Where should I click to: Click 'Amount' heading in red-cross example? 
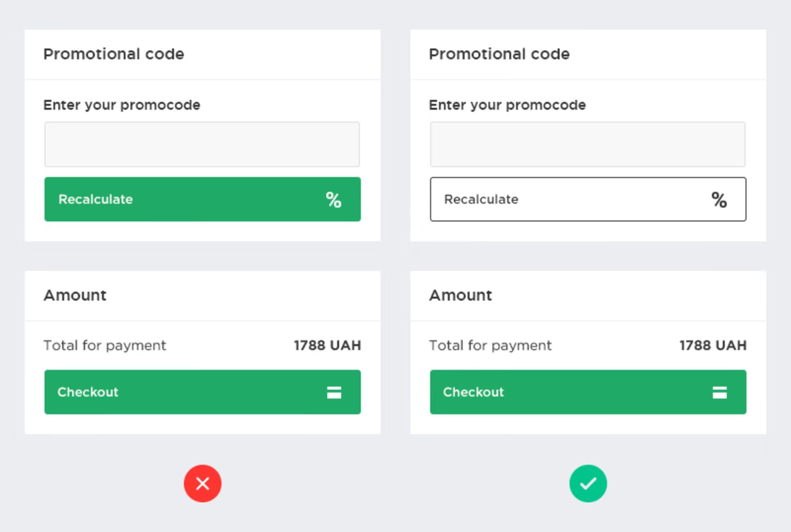click(75, 295)
